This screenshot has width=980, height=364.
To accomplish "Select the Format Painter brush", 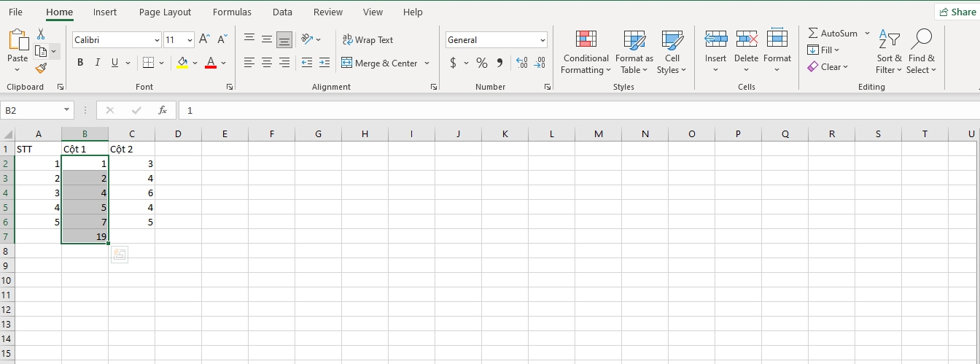I will click(x=41, y=68).
